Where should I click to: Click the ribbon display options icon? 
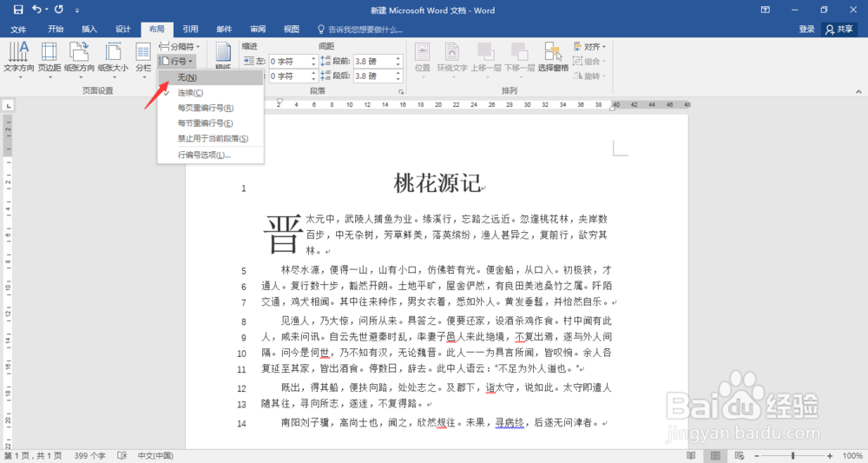coord(766,10)
